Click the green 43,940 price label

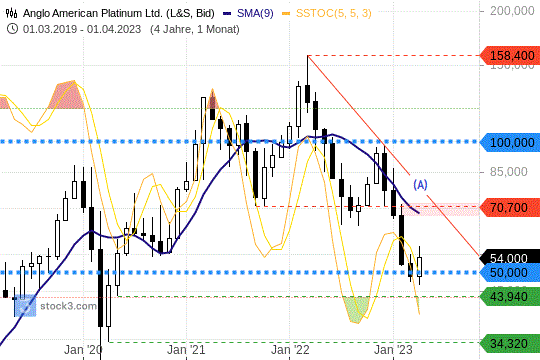(x=510, y=297)
